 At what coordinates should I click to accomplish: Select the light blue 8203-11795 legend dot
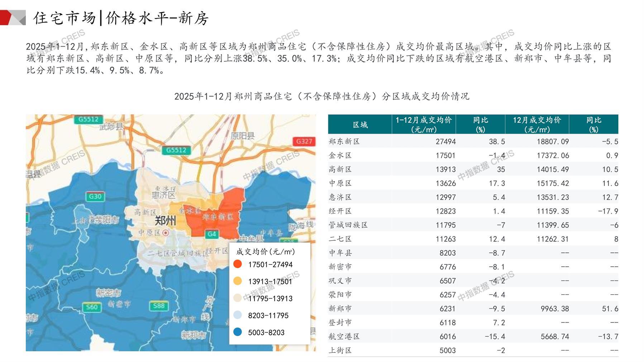click(x=237, y=315)
